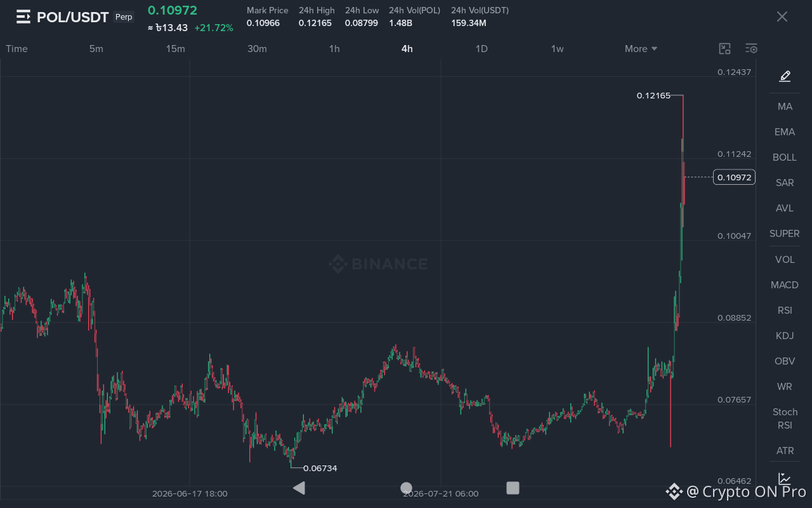Image resolution: width=812 pixels, height=508 pixels.
Task: Click the 0.10047 price axis label
Action: [735, 236]
